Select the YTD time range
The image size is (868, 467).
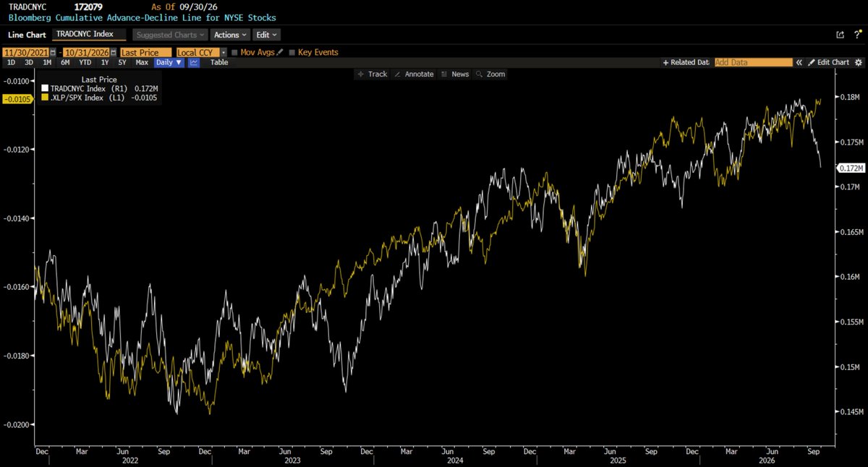pos(85,63)
